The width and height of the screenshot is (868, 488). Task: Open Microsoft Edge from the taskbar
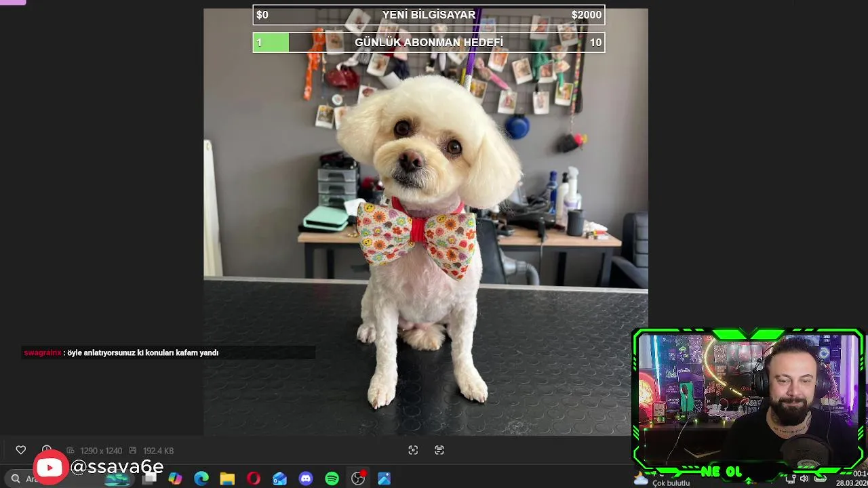(201, 479)
